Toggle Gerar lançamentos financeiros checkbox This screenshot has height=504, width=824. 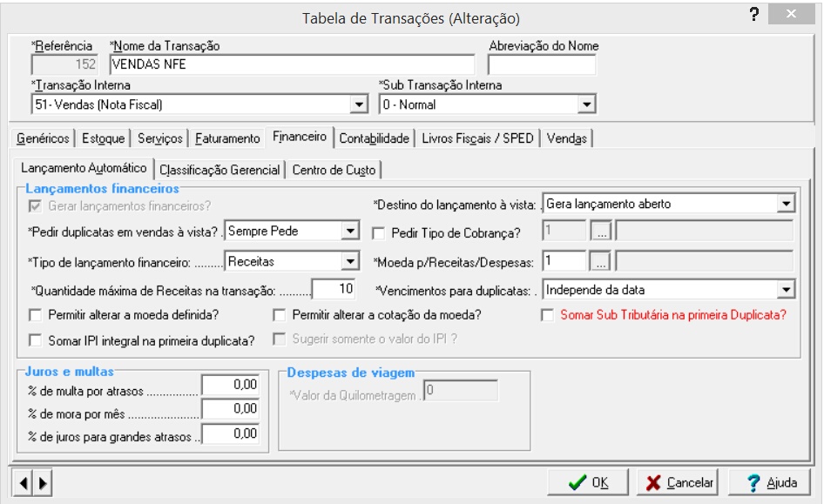tap(35, 206)
